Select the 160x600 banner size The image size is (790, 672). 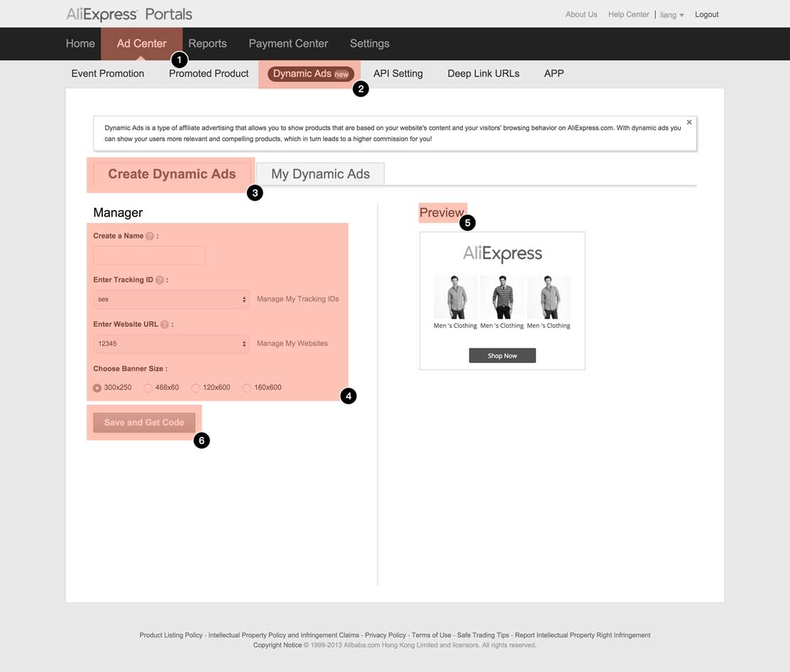pyautogui.click(x=247, y=388)
